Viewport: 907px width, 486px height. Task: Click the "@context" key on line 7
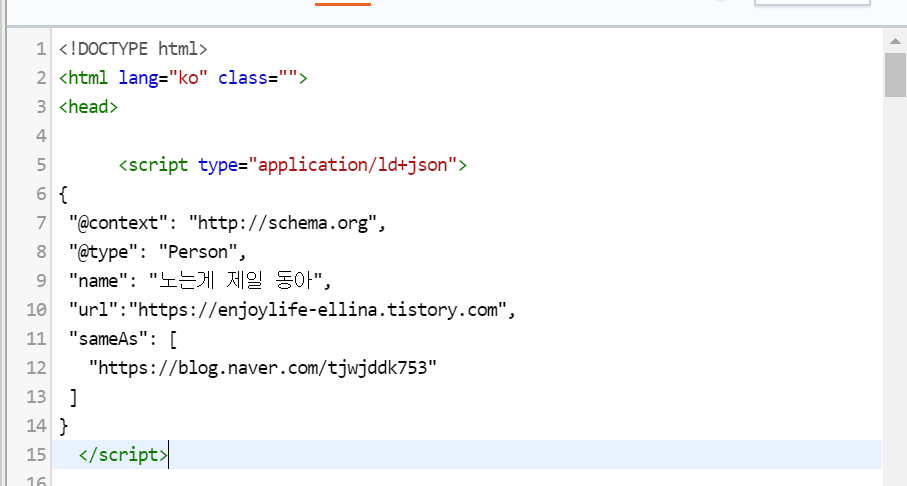click(119, 223)
